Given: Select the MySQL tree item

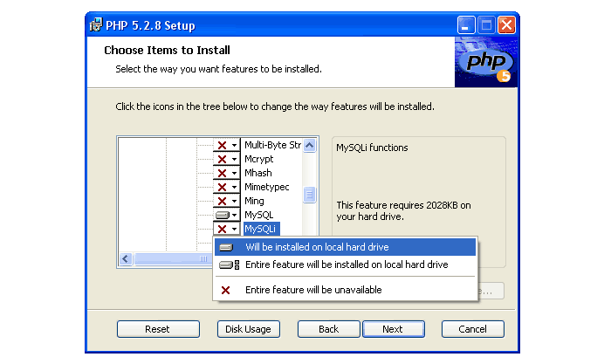Looking at the screenshot, I should [x=258, y=215].
